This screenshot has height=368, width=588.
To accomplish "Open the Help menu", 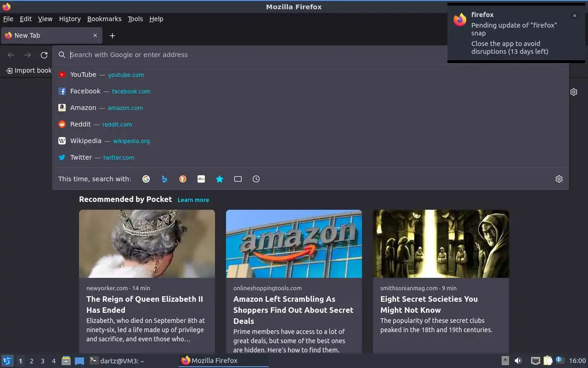I will 156,19.
